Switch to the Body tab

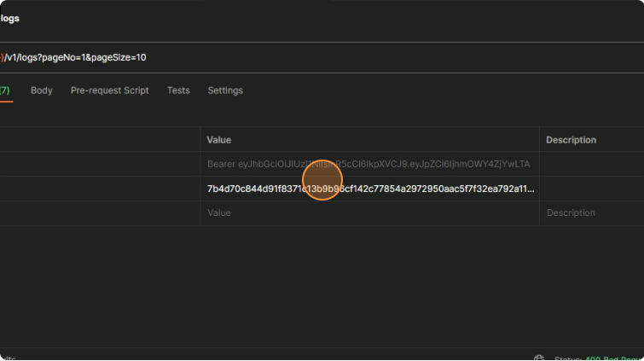click(41, 90)
